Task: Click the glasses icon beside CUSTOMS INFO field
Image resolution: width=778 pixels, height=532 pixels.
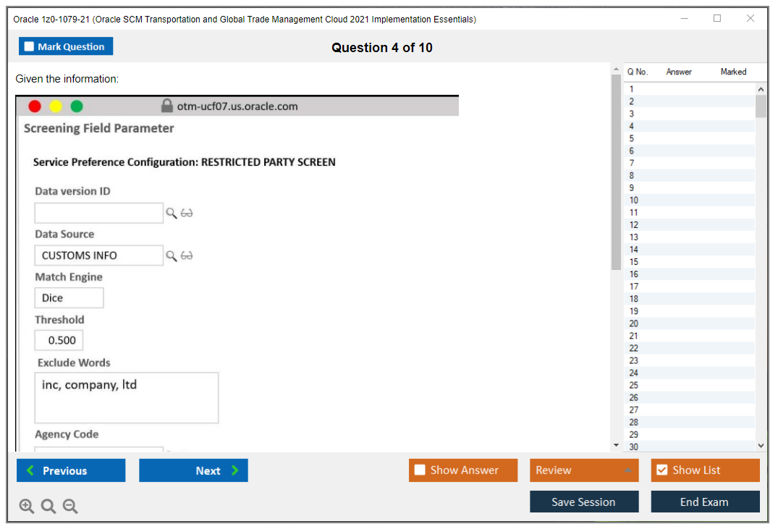Action: pos(187,256)
